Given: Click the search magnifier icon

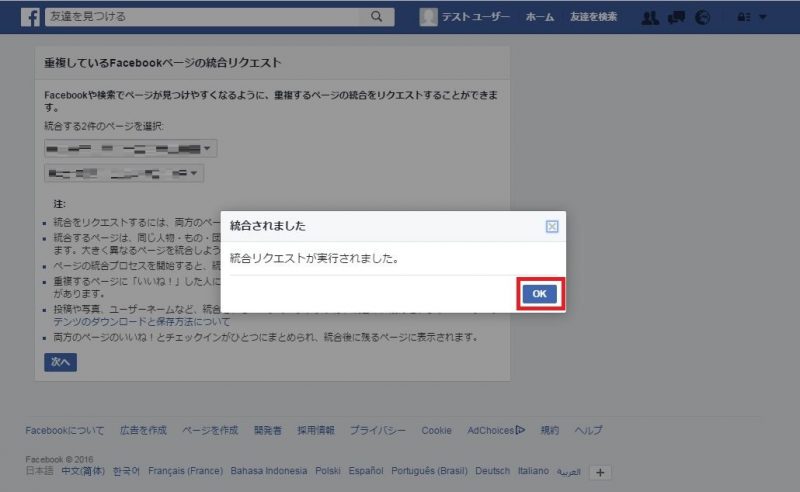Looking at the screenshot, I should pos(376,17).
